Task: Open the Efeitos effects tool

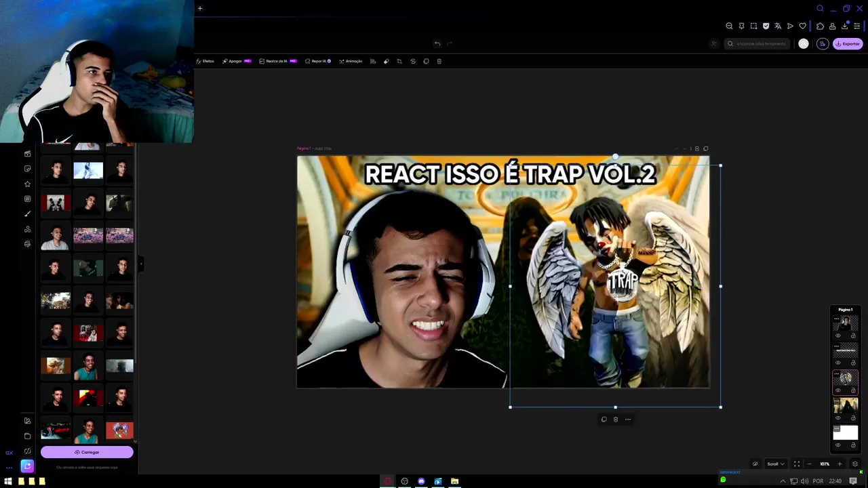Action: pyautogui.click(x=205, y=61)
